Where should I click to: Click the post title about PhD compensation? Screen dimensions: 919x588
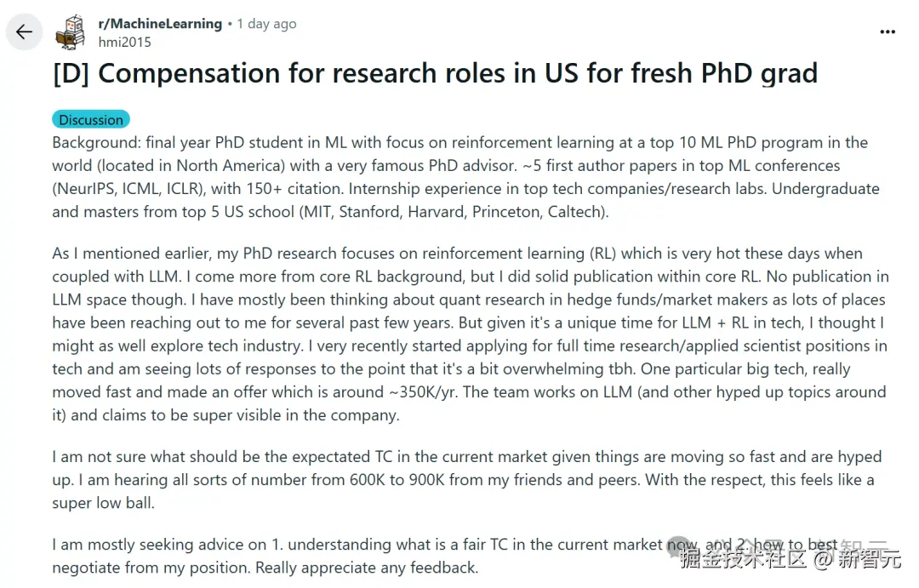(x=435, y=74)
